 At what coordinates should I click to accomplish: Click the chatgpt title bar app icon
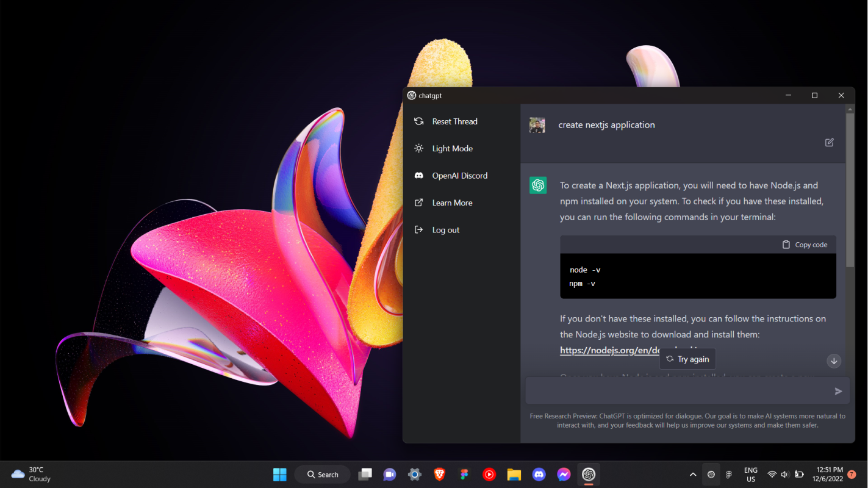(412, 96)
